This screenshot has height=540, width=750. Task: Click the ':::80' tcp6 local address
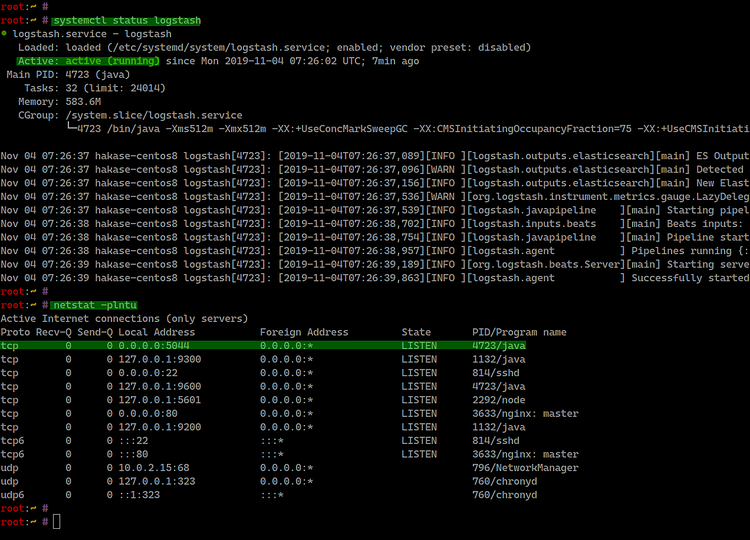(133, 454)
